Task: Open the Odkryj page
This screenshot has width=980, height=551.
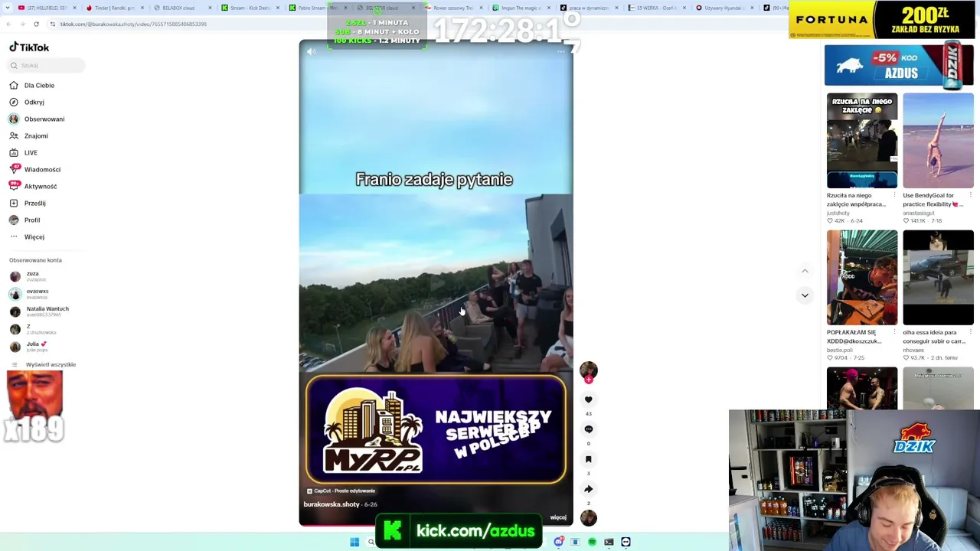Action: (x=27, y=103)
